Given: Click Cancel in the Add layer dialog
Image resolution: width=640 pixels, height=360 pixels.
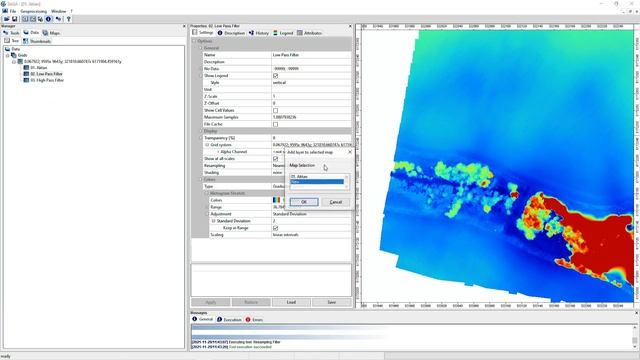Looking at the screenshot, I should pyautogui.click(x=336, y=202).
